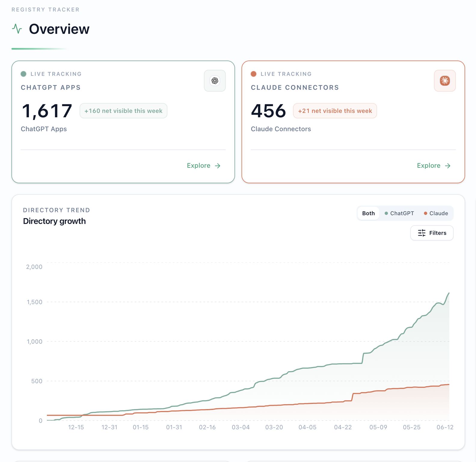476x462 pixels.
Task: Click the CLAUDE CONNECTORS card title
Action: pyautogui.click(x=295, y=88)
